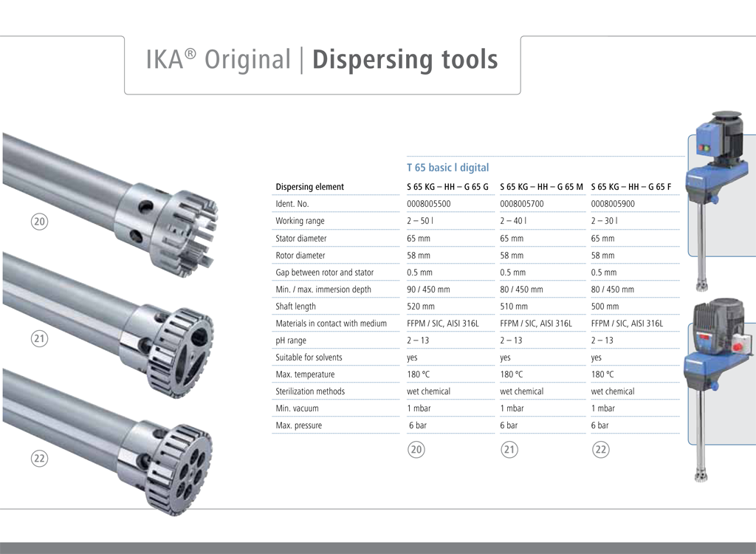The height and width of the screenshot is (554, 756).
Task: Click the circled 20 badge below table
Action: [x=416, y=449]
